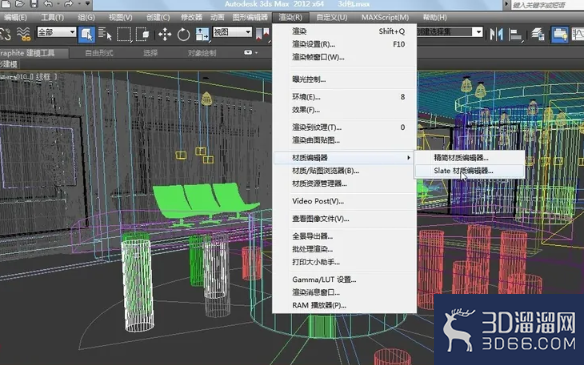Switch to the 对象绘制 ribbon tab
This screenshot has width=584, height=365.
tap(201, 53)
